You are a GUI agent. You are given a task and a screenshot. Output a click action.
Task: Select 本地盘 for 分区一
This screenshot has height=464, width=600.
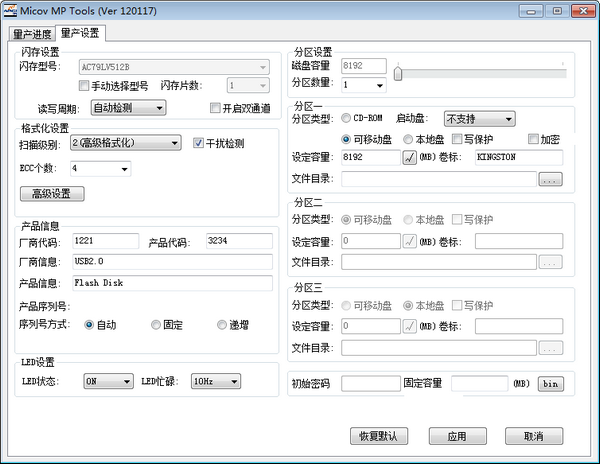(408, 139)
